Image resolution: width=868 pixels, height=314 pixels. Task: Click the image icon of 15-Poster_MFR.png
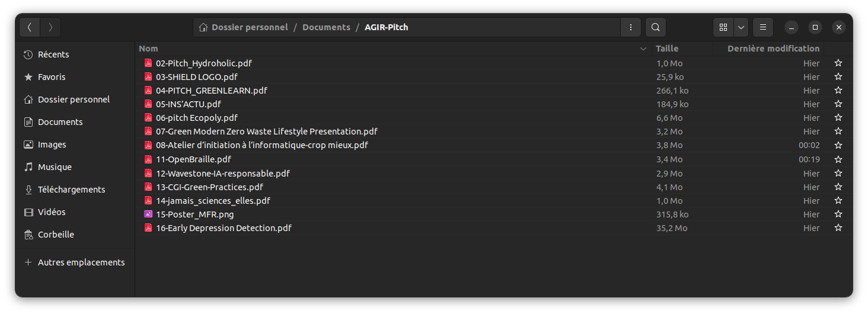[148, 214]
